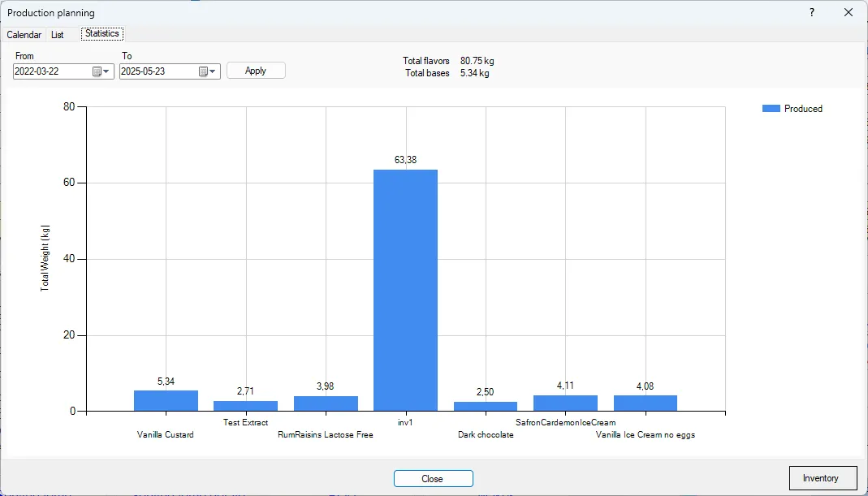Select the inv1 bar in chart
Screen dimensions: 868x496
pyautogui.click(x=406, y=290)
